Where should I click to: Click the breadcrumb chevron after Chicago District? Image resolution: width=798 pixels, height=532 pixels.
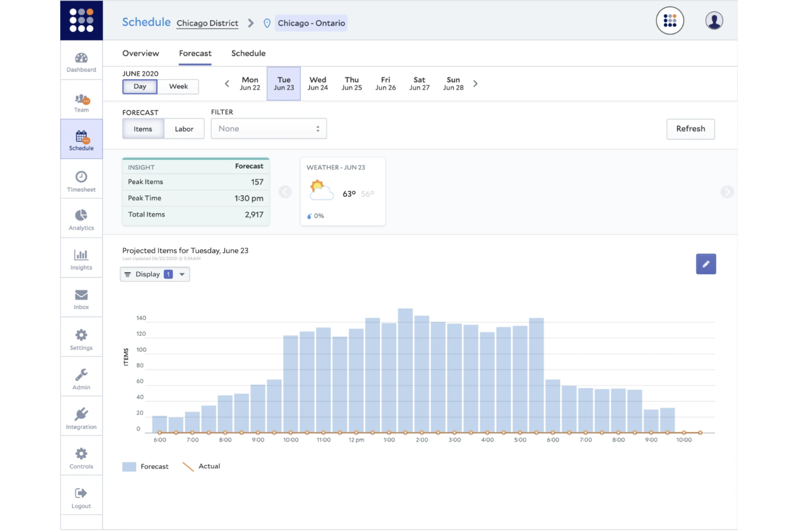click(x=251, y=23)
